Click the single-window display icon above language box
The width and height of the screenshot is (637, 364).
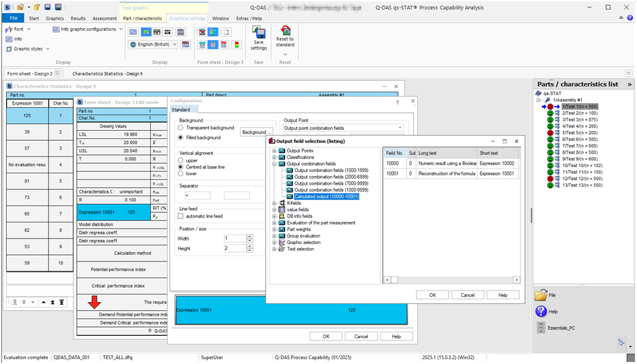(133, 32)
